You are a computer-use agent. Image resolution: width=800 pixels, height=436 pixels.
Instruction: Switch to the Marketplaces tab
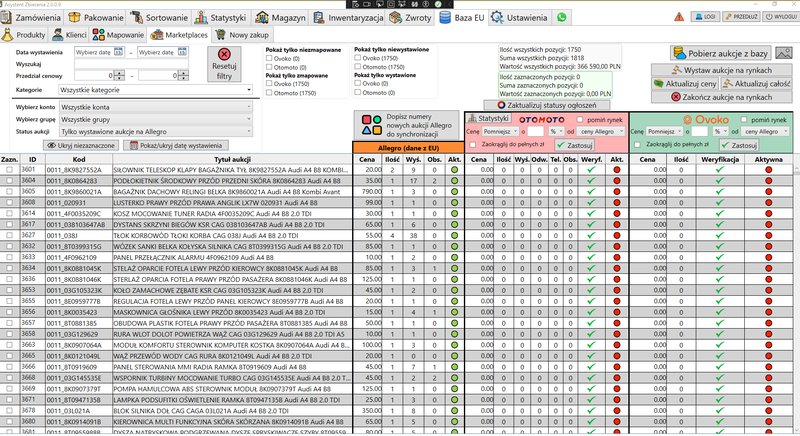180,35
